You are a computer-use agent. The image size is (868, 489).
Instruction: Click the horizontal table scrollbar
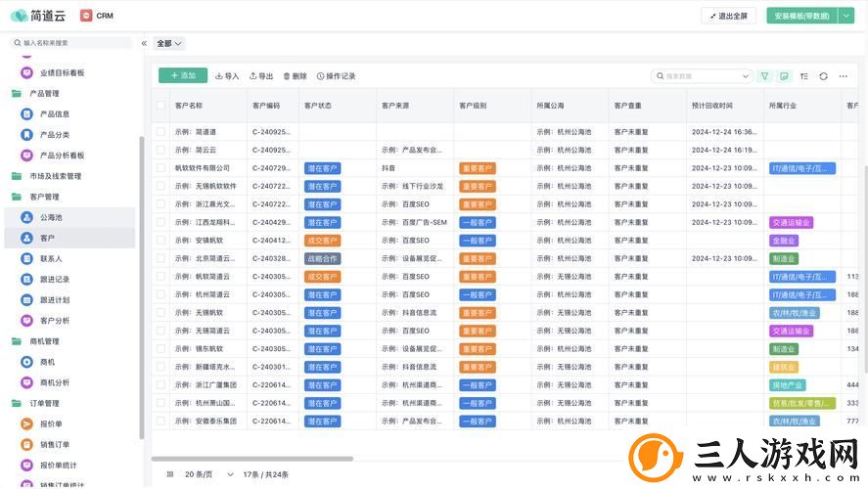251,459
